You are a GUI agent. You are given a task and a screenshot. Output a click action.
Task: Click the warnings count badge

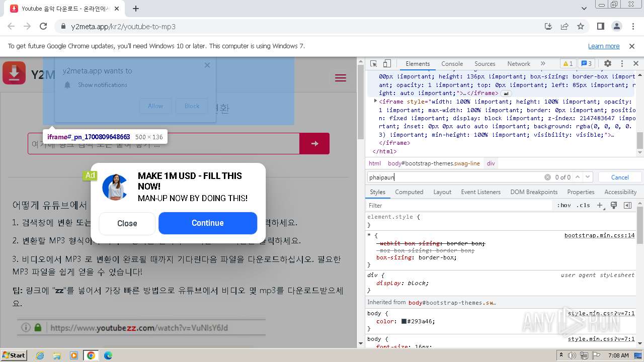tap(568, 64)
